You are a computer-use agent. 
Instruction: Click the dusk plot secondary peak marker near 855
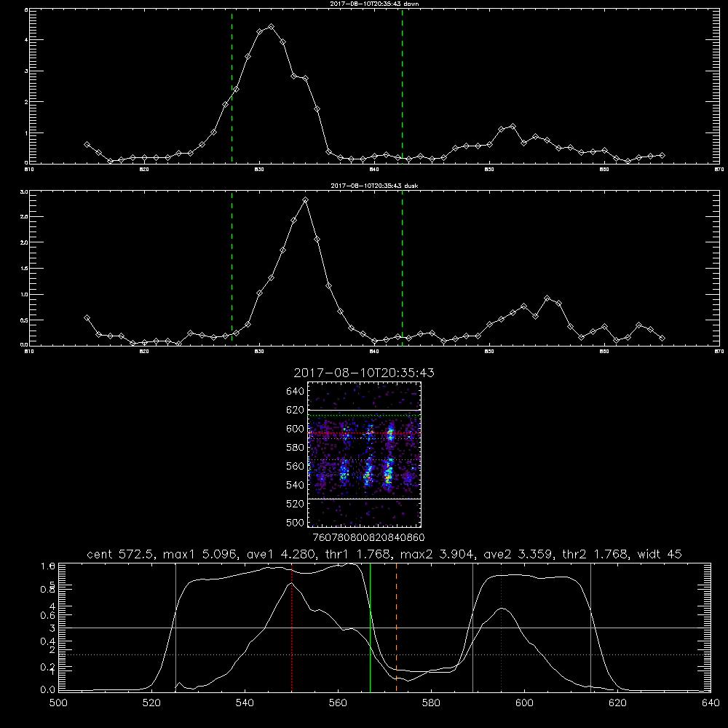547,298
